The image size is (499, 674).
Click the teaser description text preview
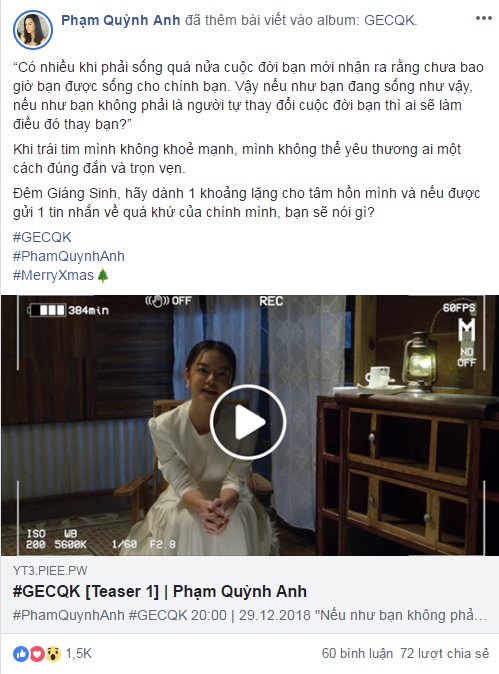pyautogui.click(x=249, y=615)
